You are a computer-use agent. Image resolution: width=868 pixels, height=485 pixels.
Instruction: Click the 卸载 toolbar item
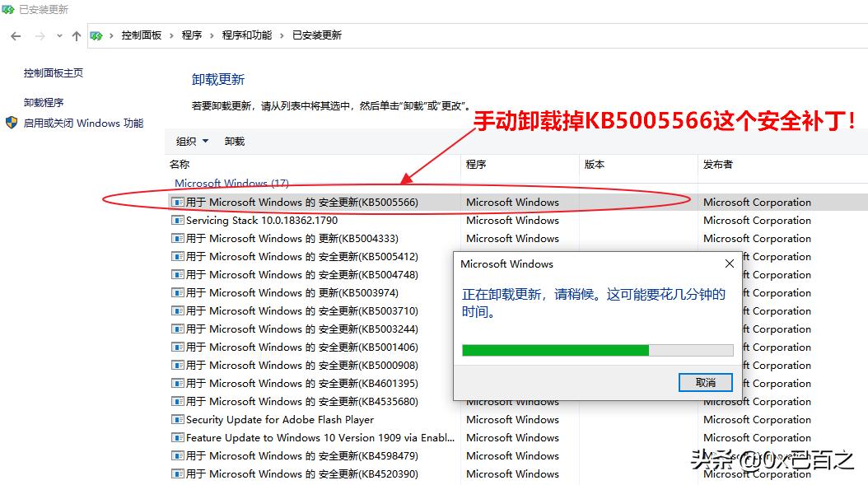[x=233, y=141]
